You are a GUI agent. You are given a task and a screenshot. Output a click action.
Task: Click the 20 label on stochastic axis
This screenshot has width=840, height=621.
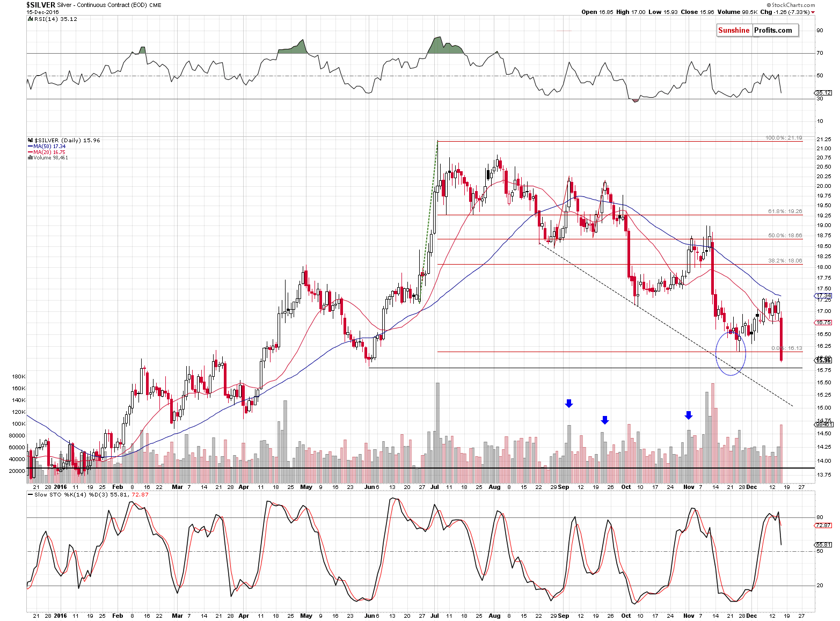coord(820,586)
